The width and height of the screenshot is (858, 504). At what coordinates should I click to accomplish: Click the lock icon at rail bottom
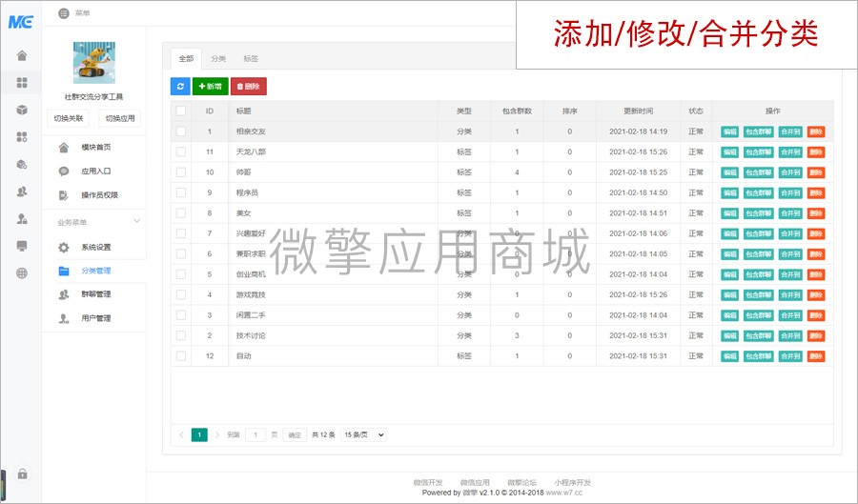point(23,474)
